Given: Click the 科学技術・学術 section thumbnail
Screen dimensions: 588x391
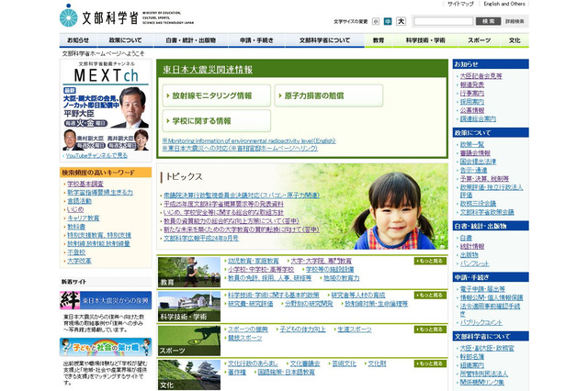Looking at the screenshot, I should coord(189,307).
